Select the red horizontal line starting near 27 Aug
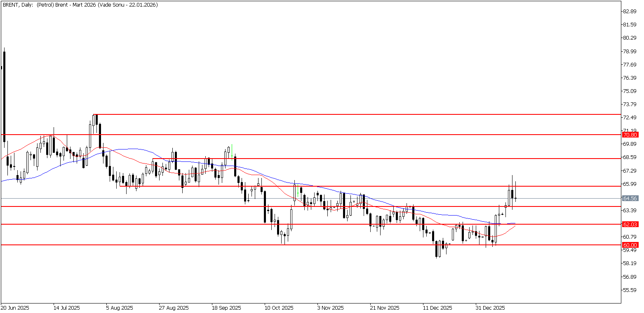This screenshot has width=644, height=313. click(387, 158)
